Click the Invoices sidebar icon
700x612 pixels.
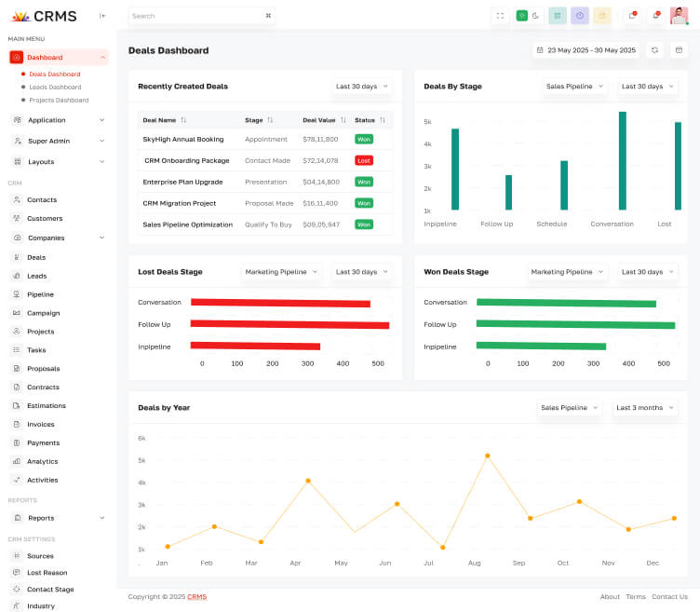pos(17,425)
